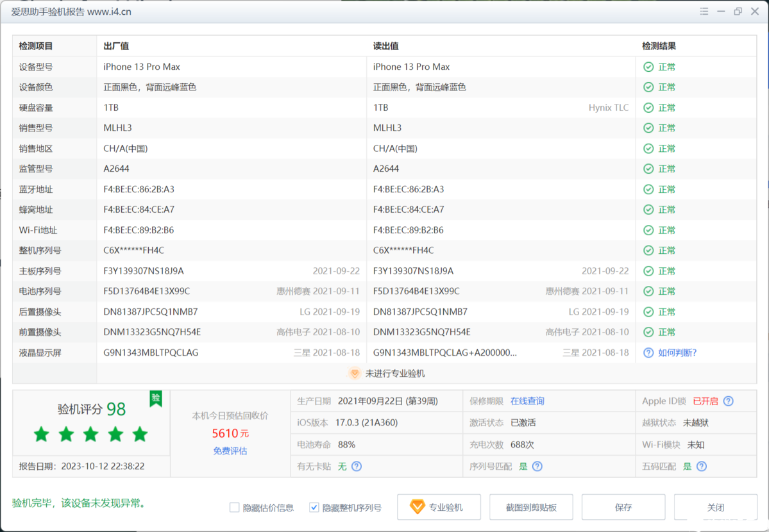Click 验机完毕 status message
Viewport: 769px width, 532px height.
79,503
